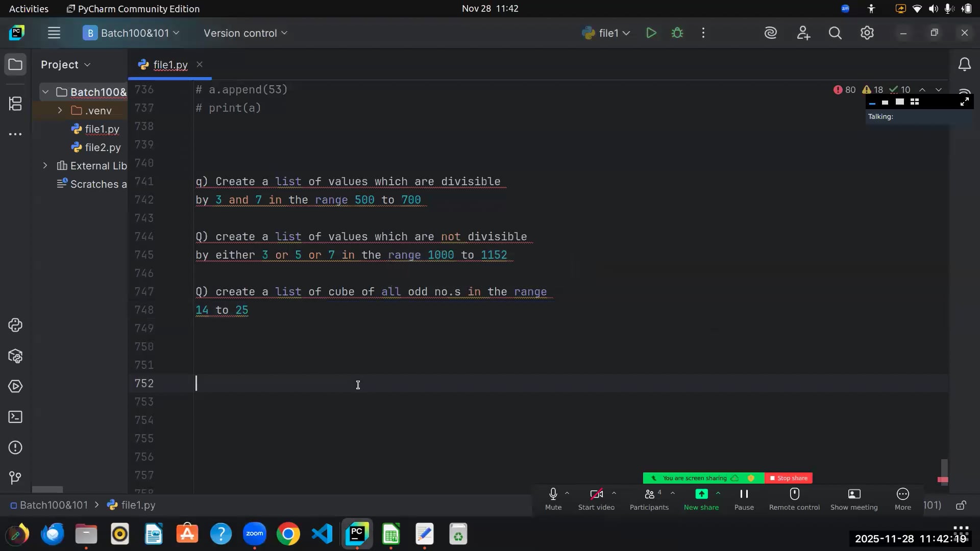The image size is (980, 551).
Task: Expand External Libraries in the Project panel
Action: pos(45,165)
